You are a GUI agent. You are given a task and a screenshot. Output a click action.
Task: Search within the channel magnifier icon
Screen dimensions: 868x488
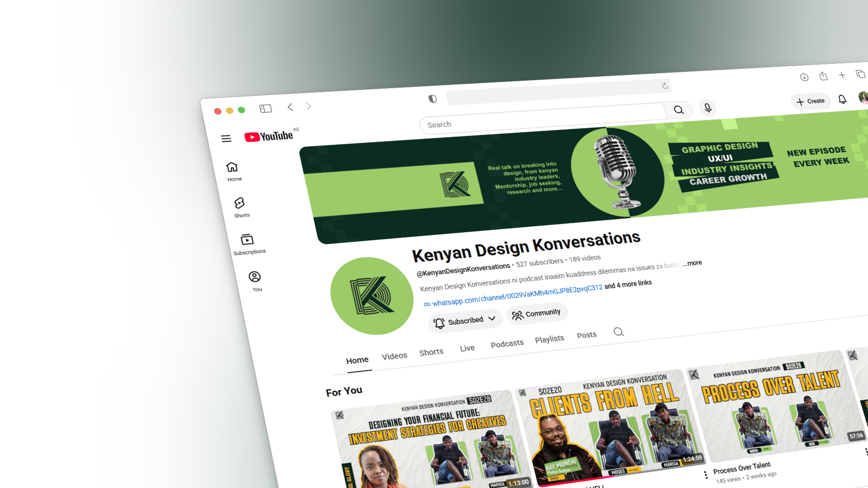point(618,332)
